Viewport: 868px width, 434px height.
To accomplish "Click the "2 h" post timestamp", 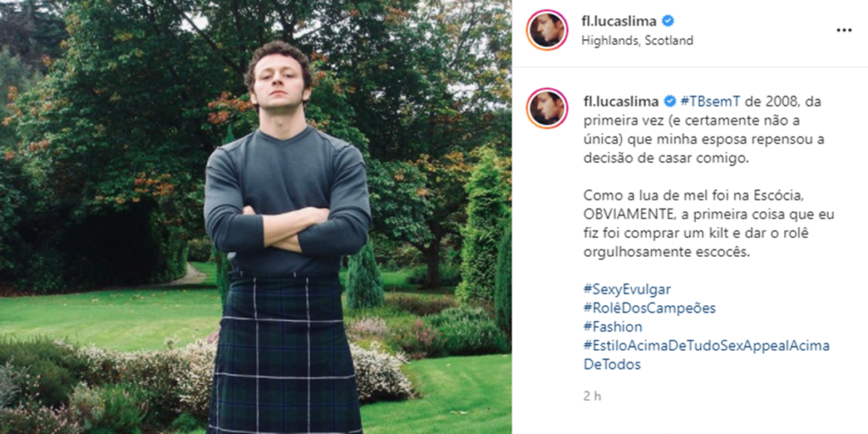I will [x=591, y=396].
